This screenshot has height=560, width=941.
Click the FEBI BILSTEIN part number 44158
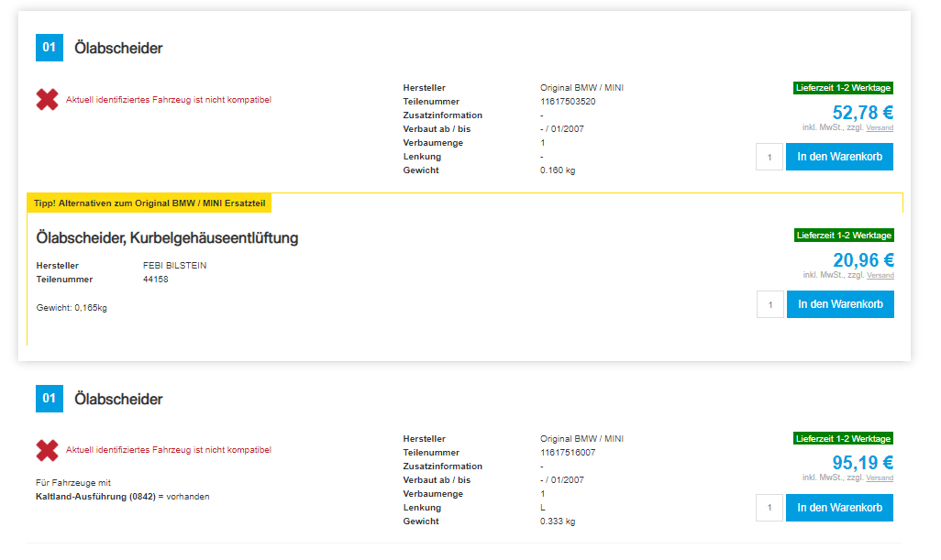point(156,280)
